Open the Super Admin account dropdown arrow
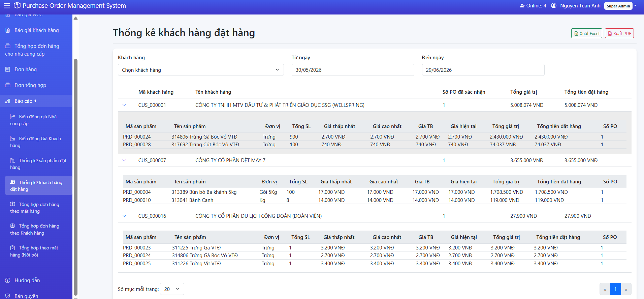 (x=635, y=6)
